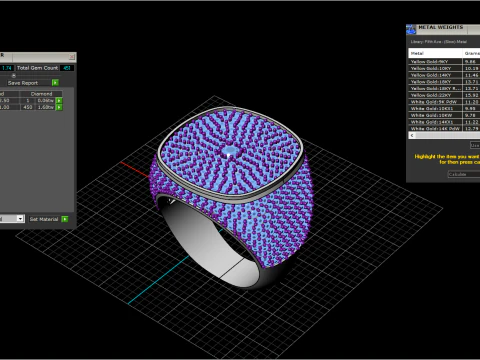Select the '0.06tw' cell
Screen dimensions: 480x360
click(x=45, y=100)
